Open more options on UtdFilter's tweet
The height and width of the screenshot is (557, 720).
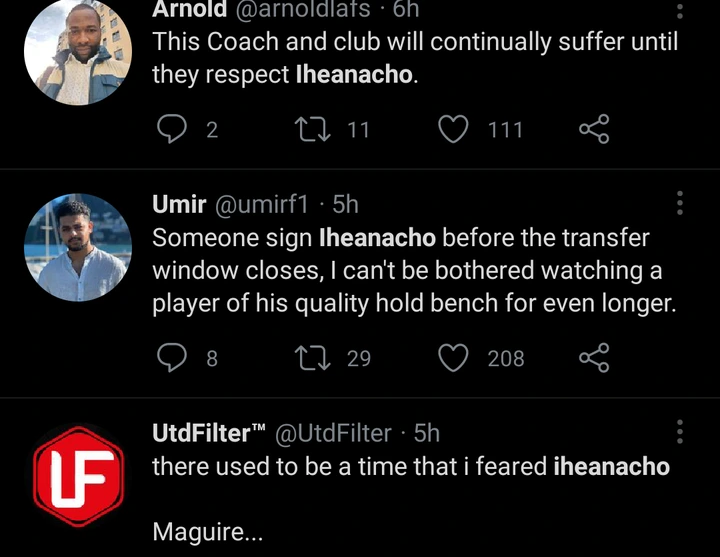pos(680,432)
